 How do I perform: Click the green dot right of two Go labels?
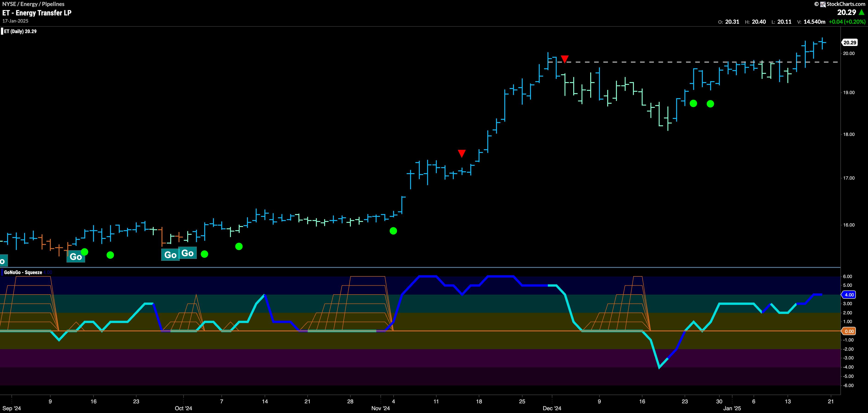tap(204, 254)
